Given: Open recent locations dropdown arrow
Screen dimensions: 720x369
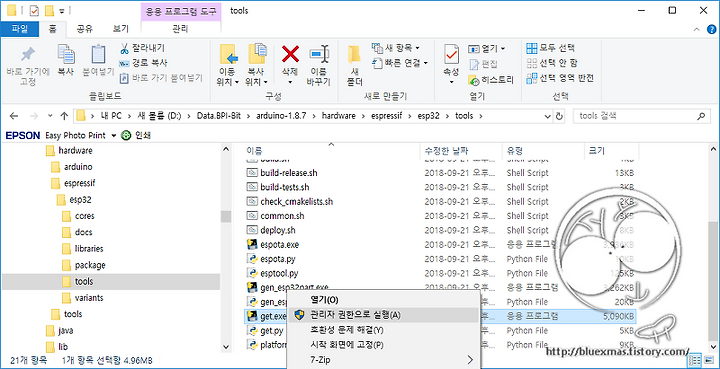Looking at the screenshot, I should pyautogui.click(x=50, y=116).
